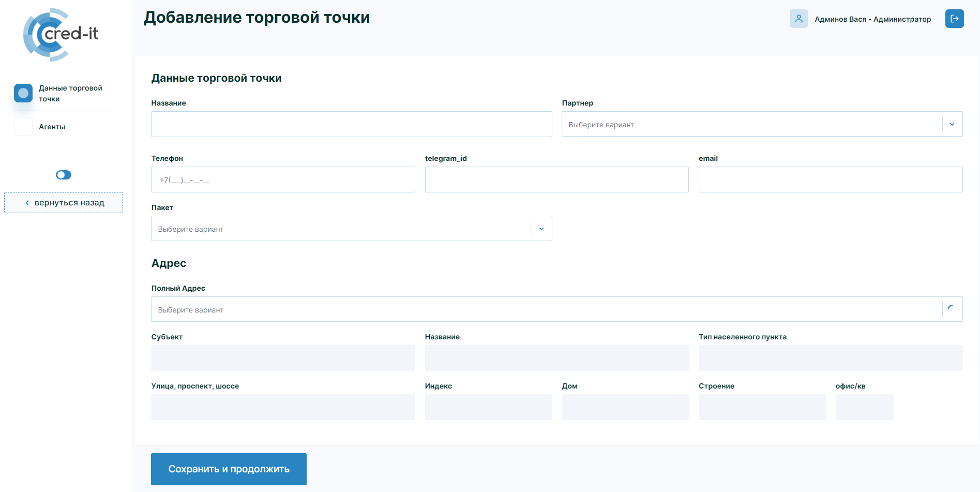This screenshot has height=492, width=980.
Task: Click the cred-it logo
Action: click(x=61, y=35)
